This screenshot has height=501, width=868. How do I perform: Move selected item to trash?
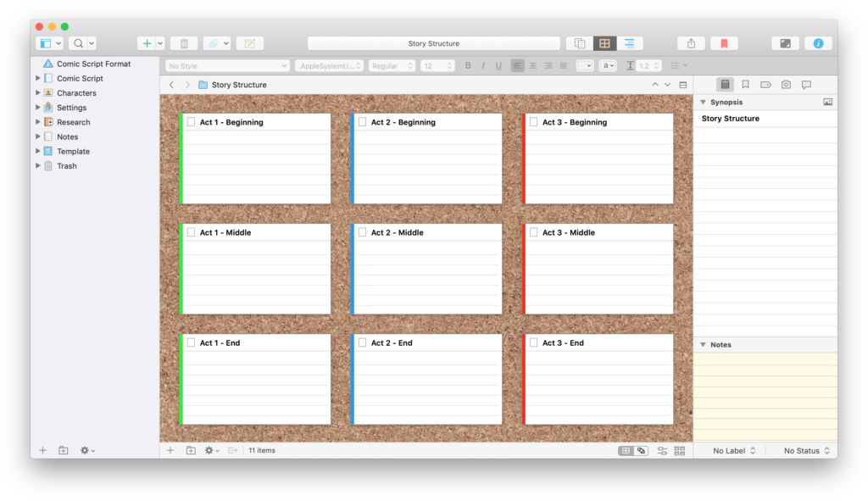click(x=184, y=43)
